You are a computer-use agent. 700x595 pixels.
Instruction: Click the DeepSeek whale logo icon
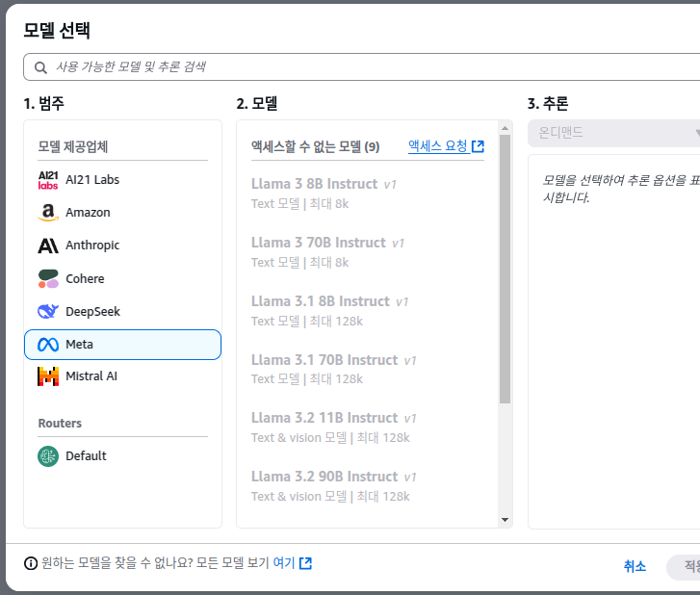point(48,311)
